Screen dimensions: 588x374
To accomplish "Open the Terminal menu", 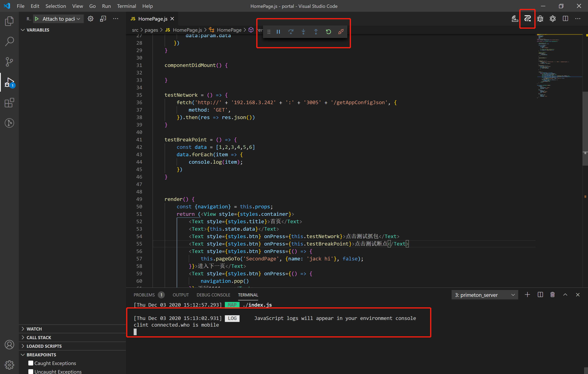I will pyautogui.click(x=126, y=6).
